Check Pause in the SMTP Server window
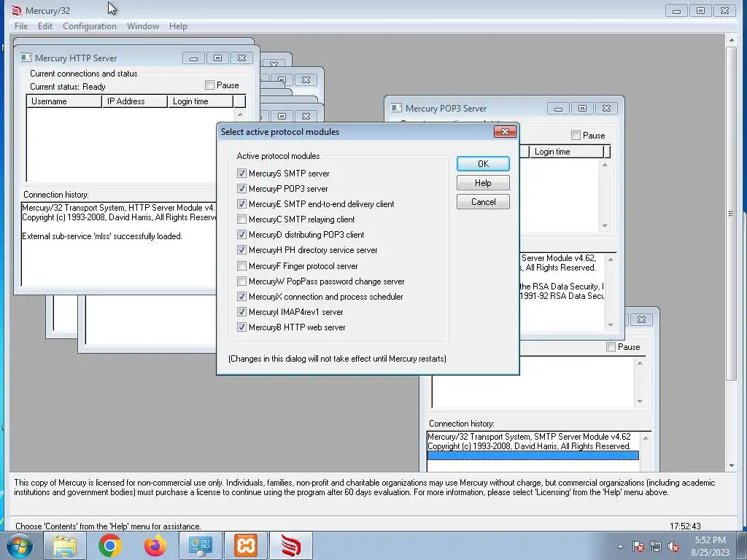Image resolution: width=747 pixels, height=560 pixels. click(x=611, y=346)
